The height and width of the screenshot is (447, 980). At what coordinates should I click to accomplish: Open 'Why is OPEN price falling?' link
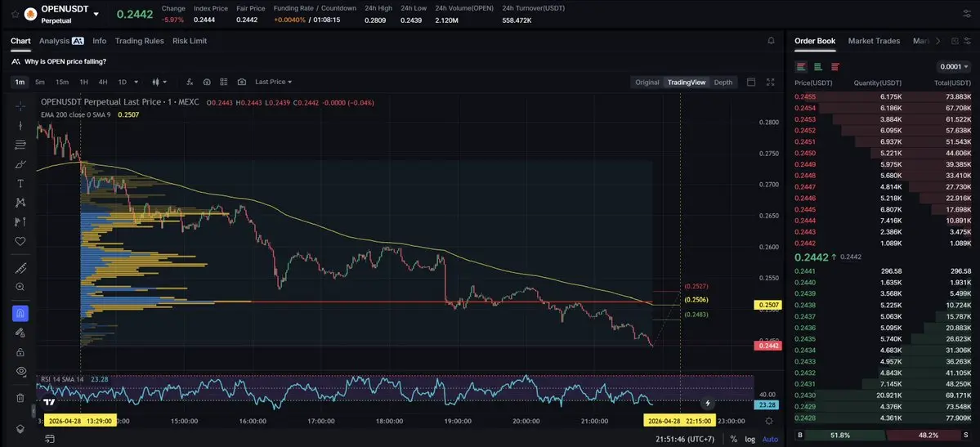click(65, 61)
